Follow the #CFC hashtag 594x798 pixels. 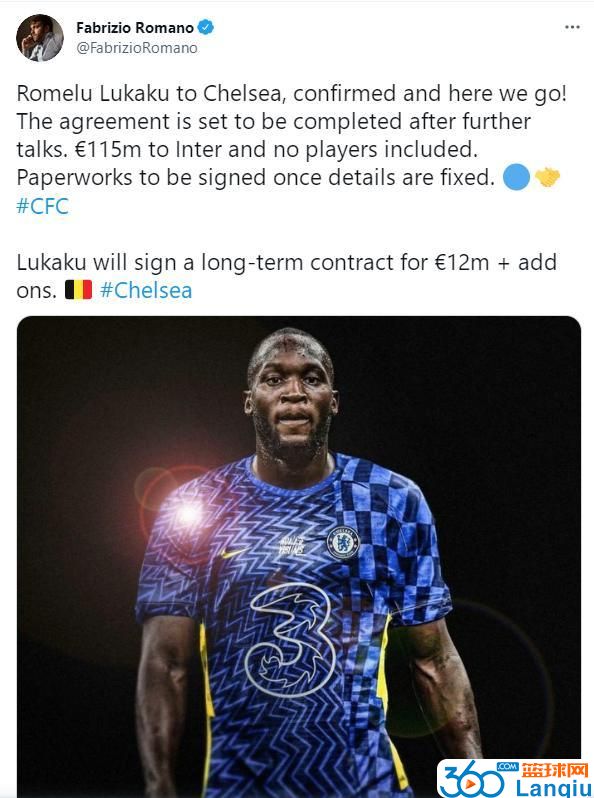(x=42, y=206)
